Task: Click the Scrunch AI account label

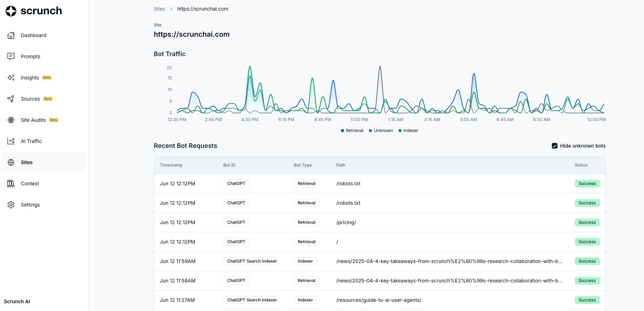Action: click(17, 301)
